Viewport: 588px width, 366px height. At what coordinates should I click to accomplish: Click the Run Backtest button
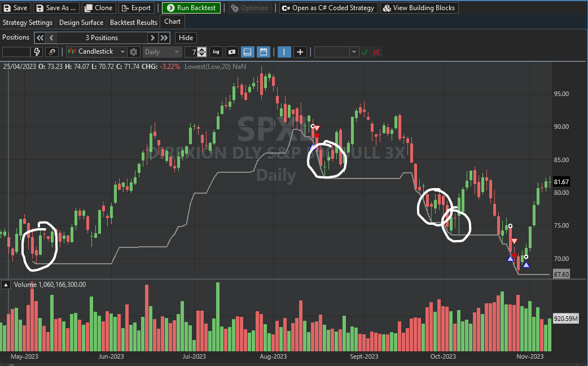point(191,8)
